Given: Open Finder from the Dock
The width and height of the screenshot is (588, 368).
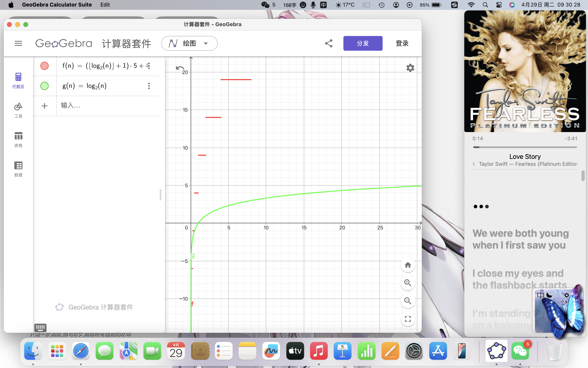Looking at the screenshot, I should pos(33,351).
